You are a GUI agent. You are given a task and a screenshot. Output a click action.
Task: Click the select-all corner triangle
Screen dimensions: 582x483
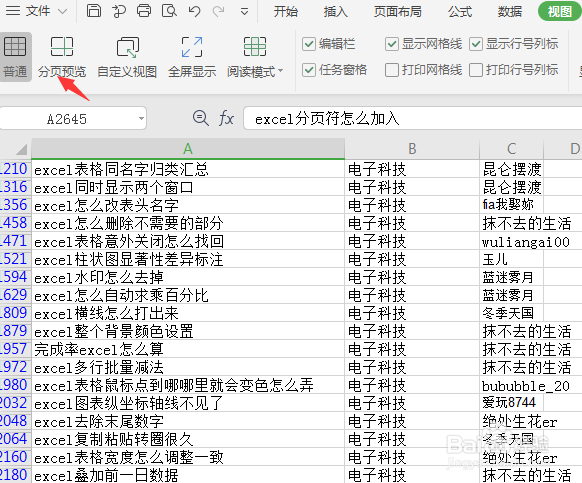point(22,149)
